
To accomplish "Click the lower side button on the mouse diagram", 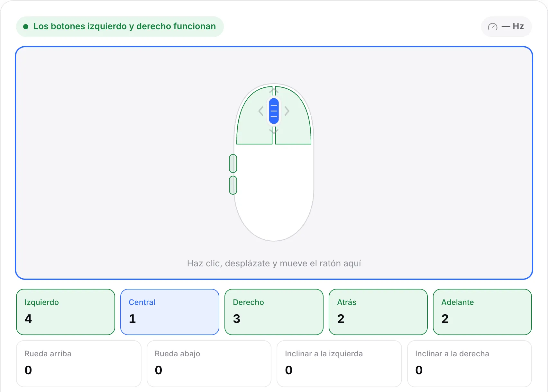I will (233, 185).
